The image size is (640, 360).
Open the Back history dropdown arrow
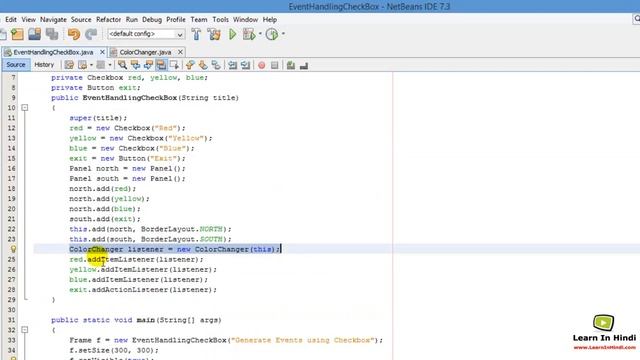point(91,65)
